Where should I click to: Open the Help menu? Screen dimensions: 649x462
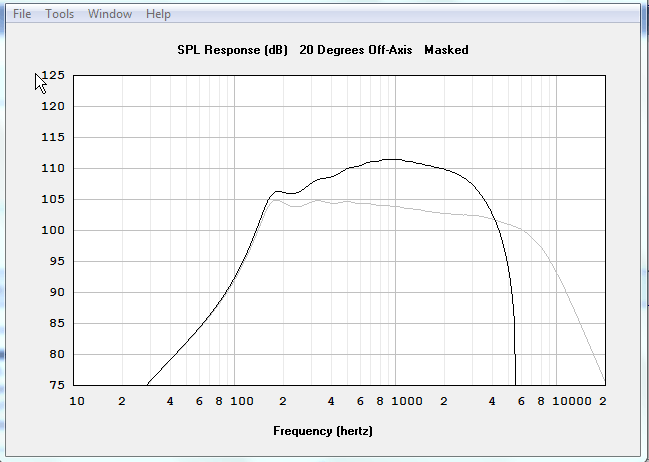point(158,14)
